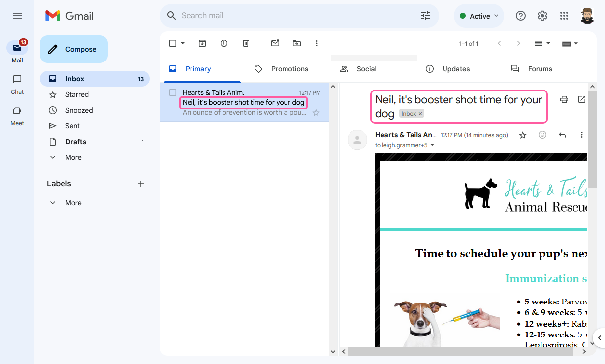Viewport: 605px width, 364px height.
Task: Show the side panel arrow
Action: [599, 338]
